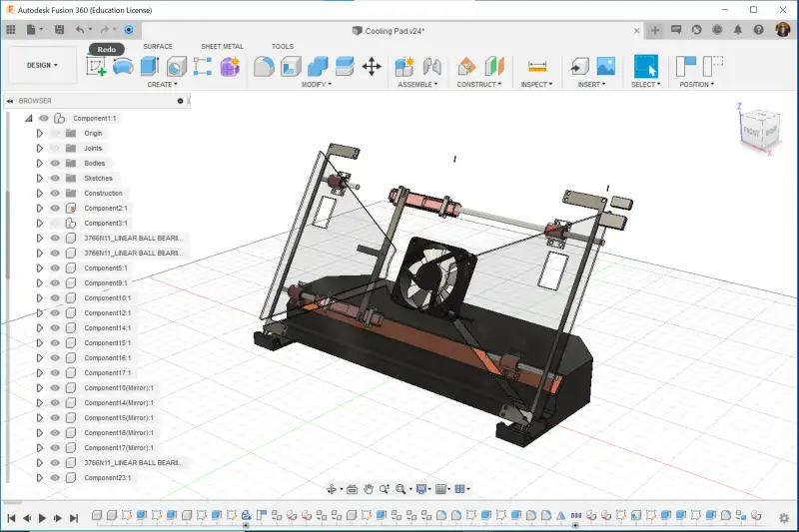Open the Data Panel grid icon
This screenshot has width=799, height=532.
click(11, 30)
